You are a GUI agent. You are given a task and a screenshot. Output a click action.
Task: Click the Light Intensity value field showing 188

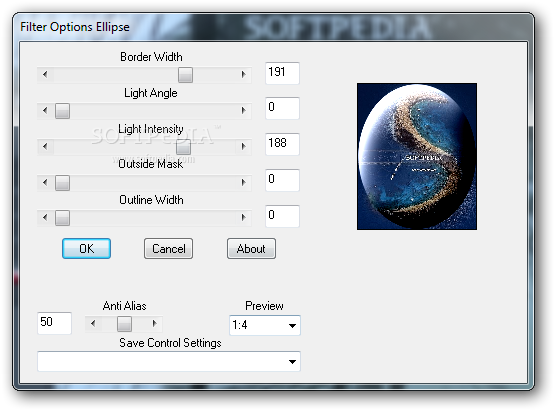pyautogui.click(x=282, y=144)
